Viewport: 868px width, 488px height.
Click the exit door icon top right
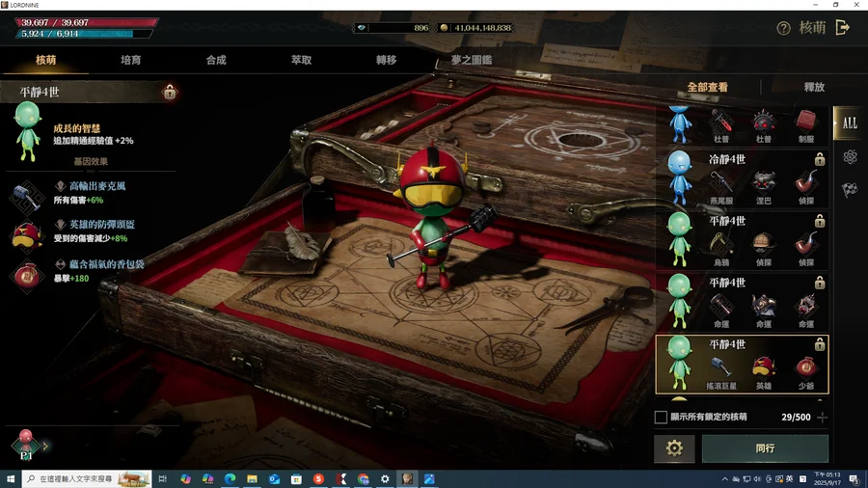tap(843, 28)
